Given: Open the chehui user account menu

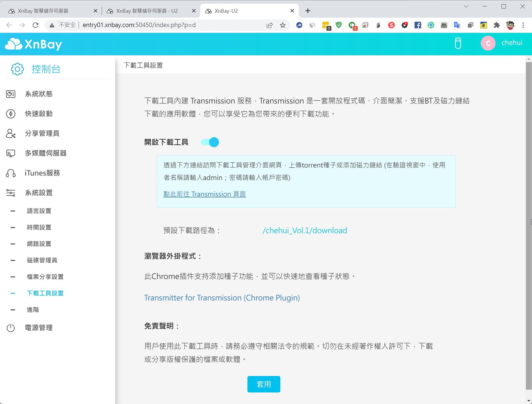Looking at the screenshot, I should (x=502, y=43).
